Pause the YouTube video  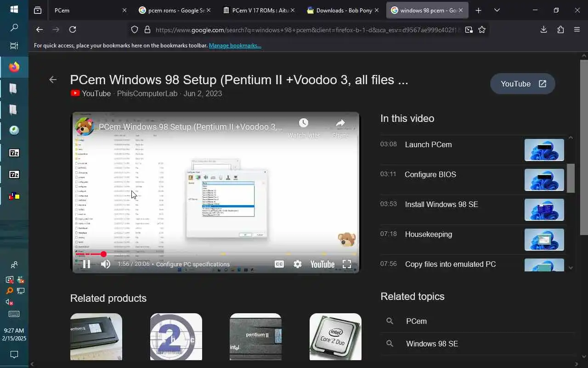click(x=86, y=264)
